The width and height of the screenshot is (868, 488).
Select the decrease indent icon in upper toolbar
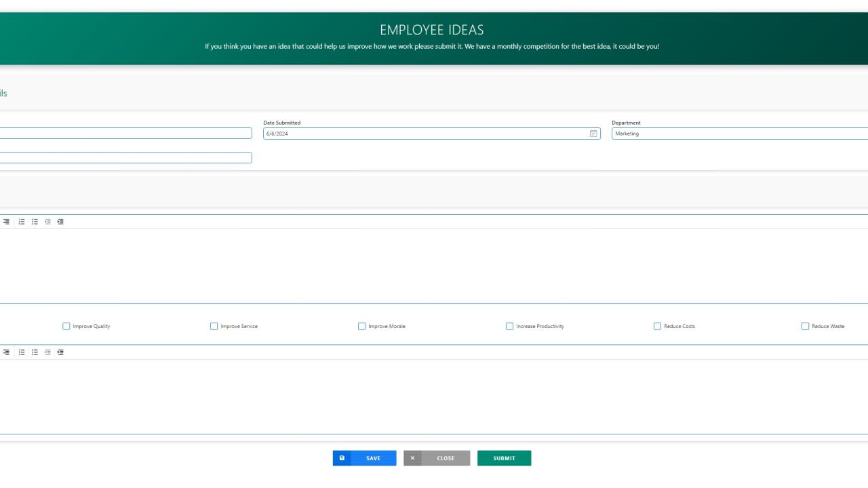[x=47, y=221]
